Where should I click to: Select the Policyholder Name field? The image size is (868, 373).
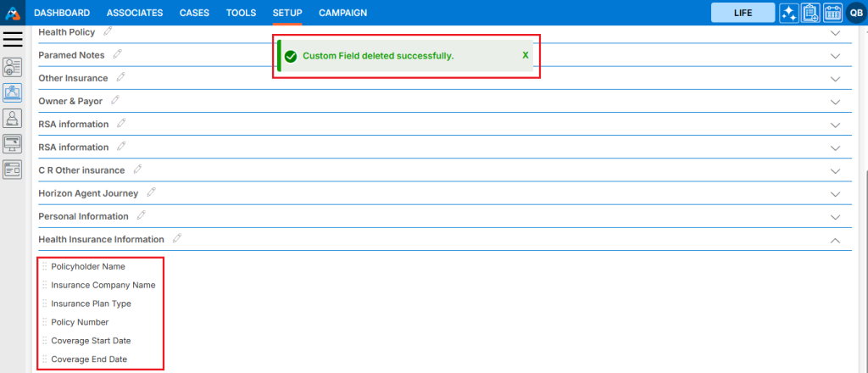88,266
